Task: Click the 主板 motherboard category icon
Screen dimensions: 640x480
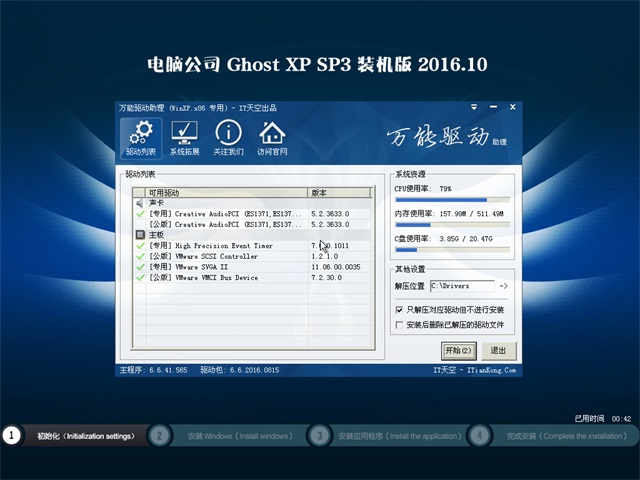Action: (x=140, y=235)
